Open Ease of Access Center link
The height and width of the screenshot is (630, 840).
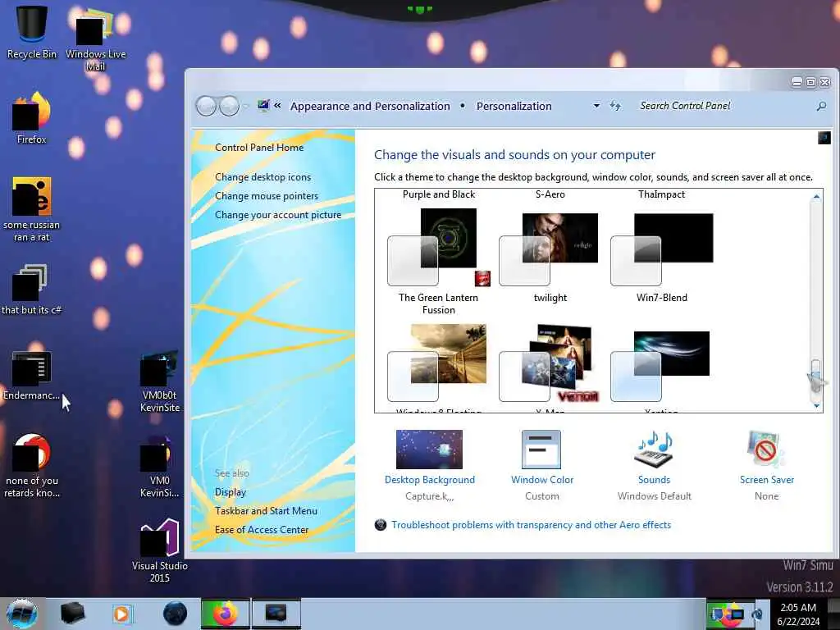pos(262,530)
